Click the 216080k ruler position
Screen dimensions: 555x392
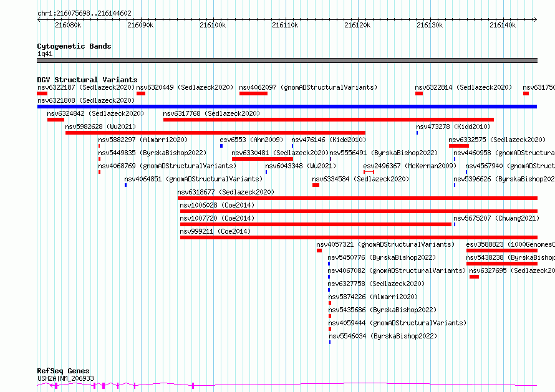point(68,26)
